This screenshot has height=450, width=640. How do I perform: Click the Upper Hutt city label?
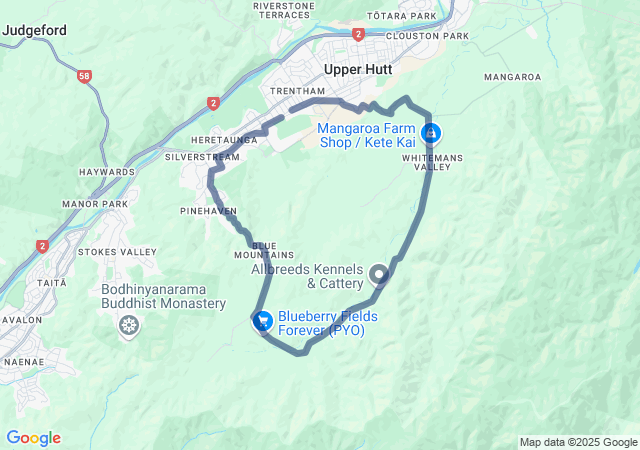click(x=358, y=69)
